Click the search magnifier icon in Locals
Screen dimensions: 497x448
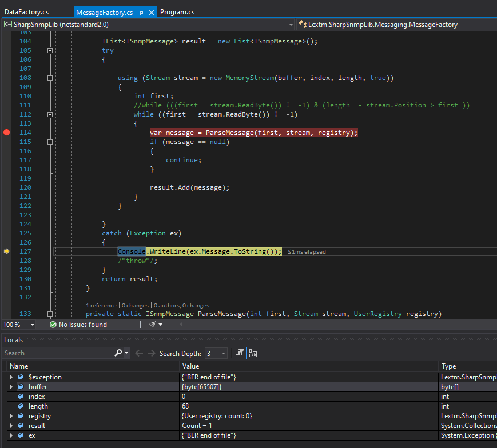click(x=118, y=354)
